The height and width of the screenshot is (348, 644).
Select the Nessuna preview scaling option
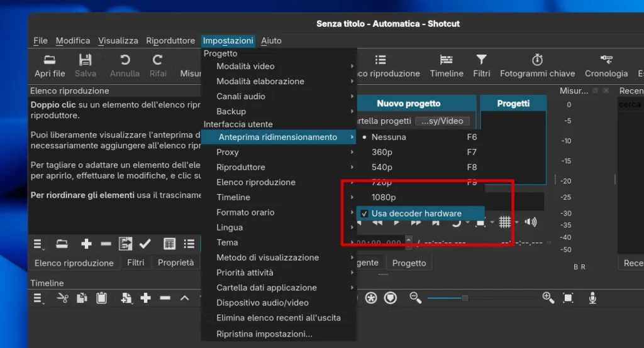click(420, 137)
